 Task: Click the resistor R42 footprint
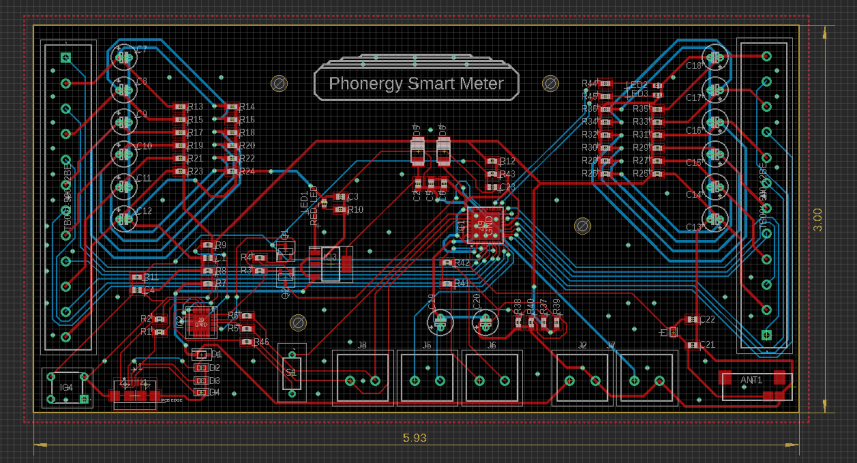[448, 263]
